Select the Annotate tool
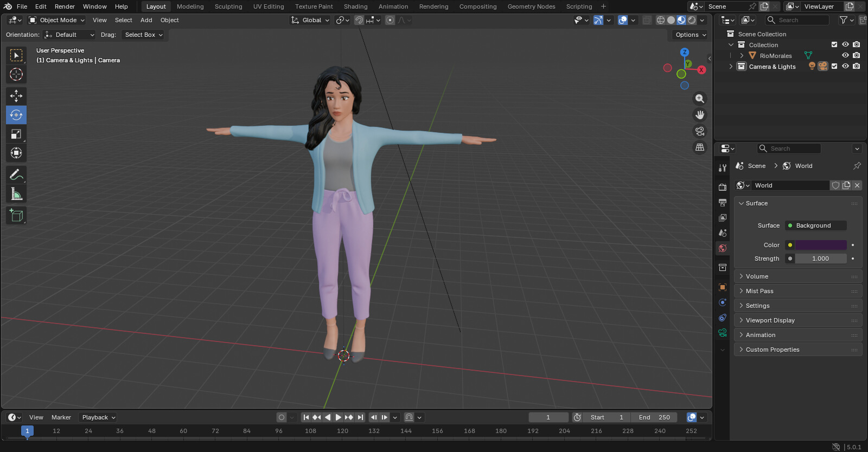 pyautogui.click(x=16, y=175)
